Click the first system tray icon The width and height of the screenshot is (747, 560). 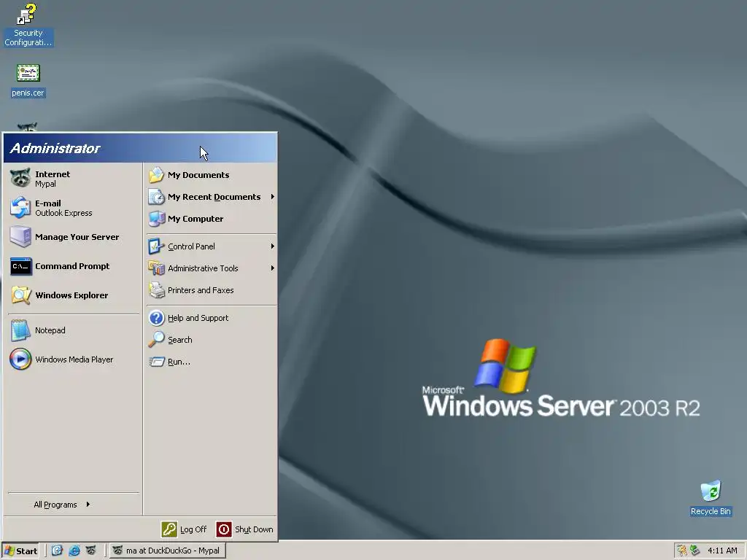(x=682, y=551)
